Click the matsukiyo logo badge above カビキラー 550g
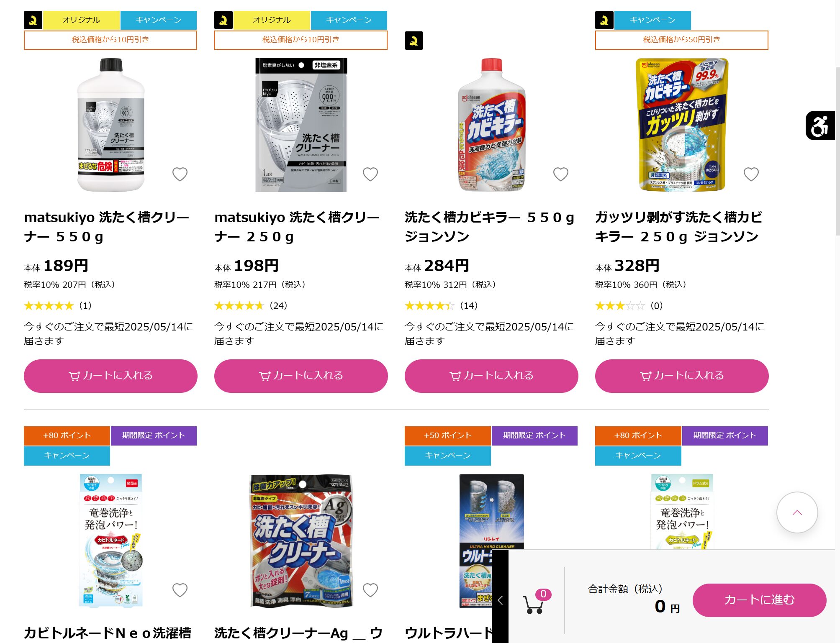This screenshot has height=643, width=840. (x=414, y=41)
